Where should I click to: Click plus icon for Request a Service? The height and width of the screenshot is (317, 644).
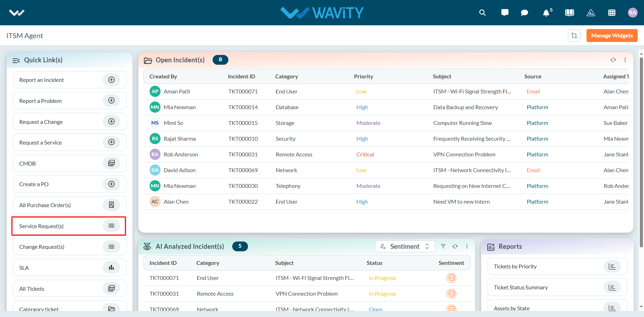click(x=111, y=142)
